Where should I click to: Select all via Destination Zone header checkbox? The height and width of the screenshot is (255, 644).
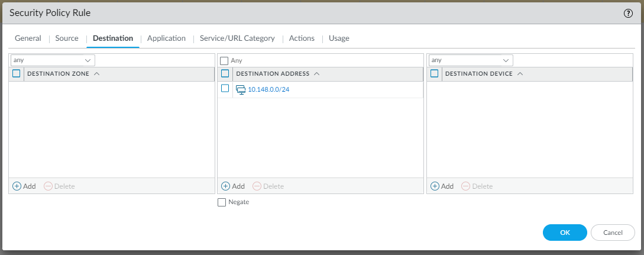point(17,74)
